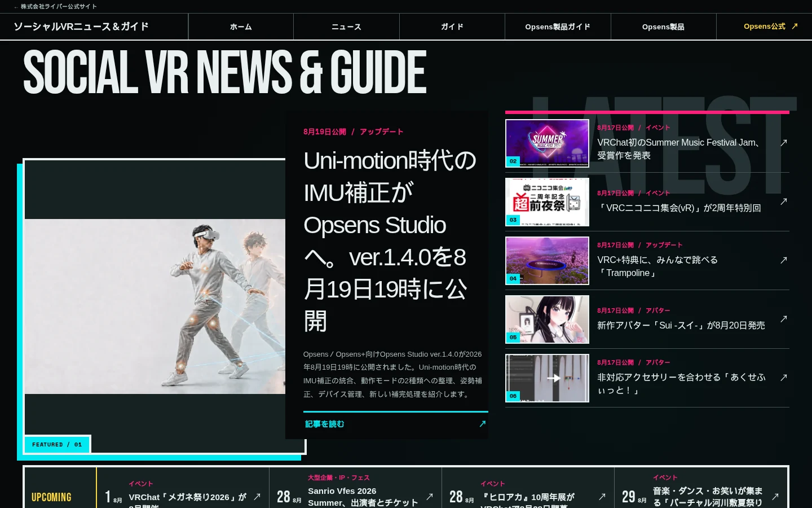Open upcoming バーチャル河川敷夏祭り event
Image resolution: width=812 pixels, height=508 pixels.
(x=708, y=497)
